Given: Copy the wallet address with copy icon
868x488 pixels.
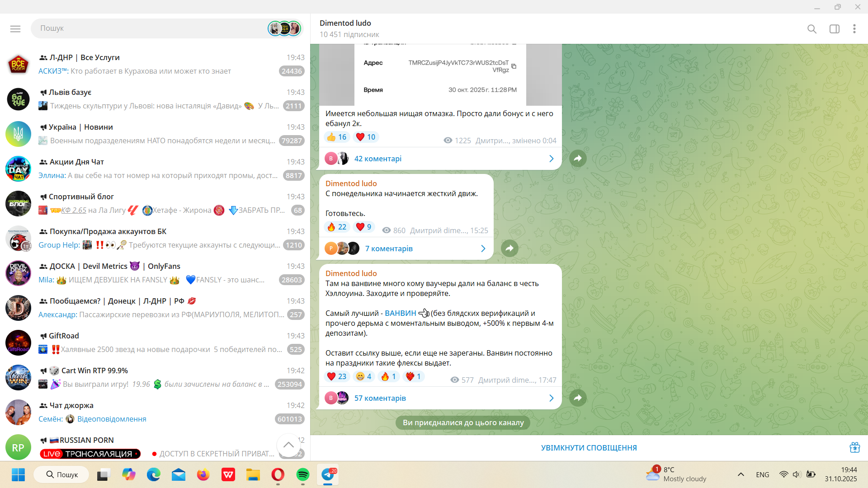Looking at the screenshot, I should 514,66.
